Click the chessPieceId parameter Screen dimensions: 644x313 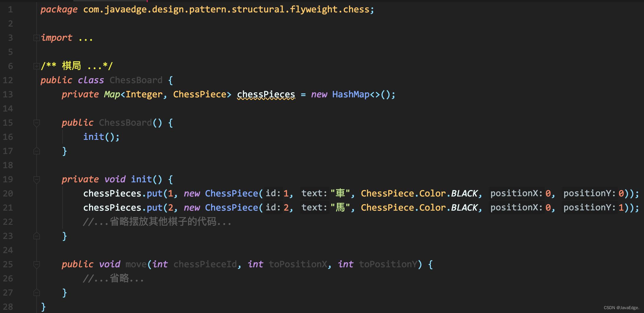point(205,264)
